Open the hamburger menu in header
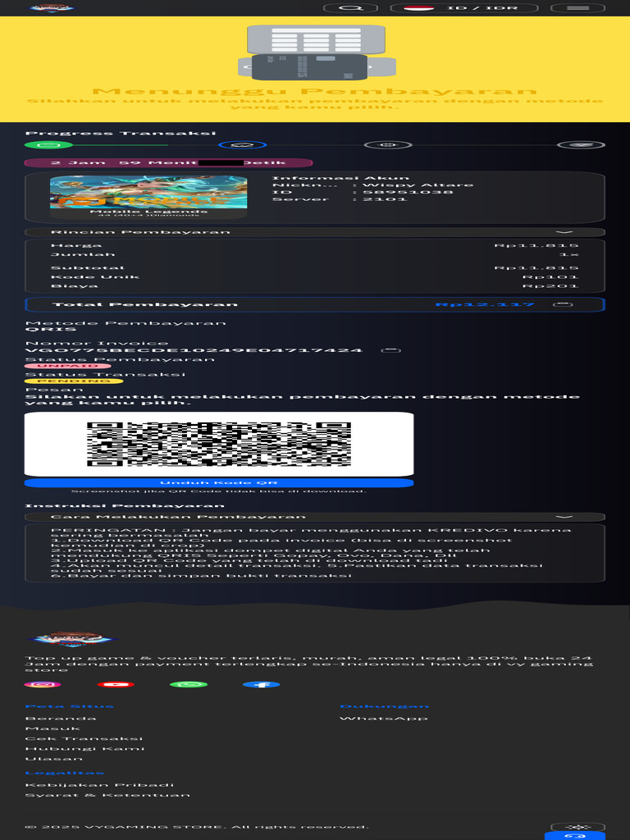Viewport: 630px width, 840px height. (578, 7)
